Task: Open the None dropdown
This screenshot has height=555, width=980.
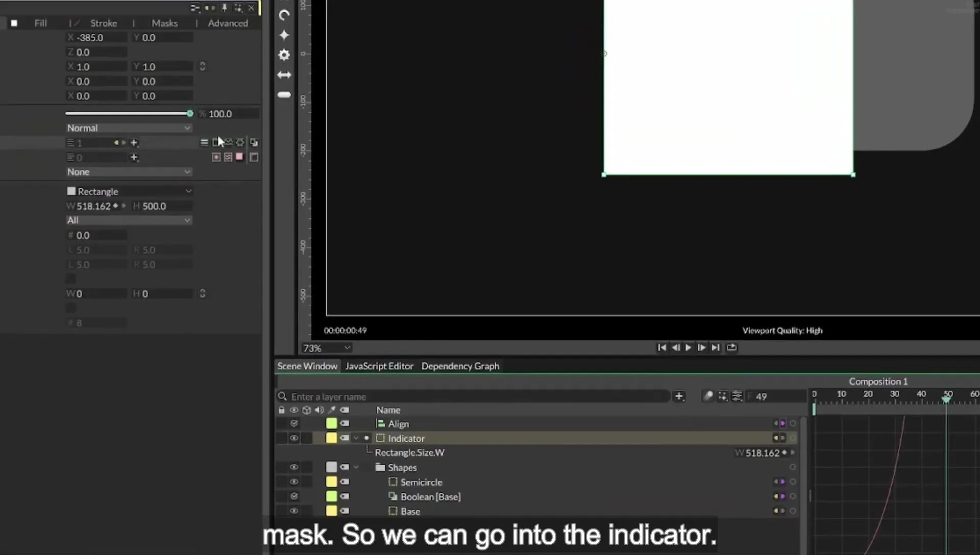Action: (x=129, y=172)
